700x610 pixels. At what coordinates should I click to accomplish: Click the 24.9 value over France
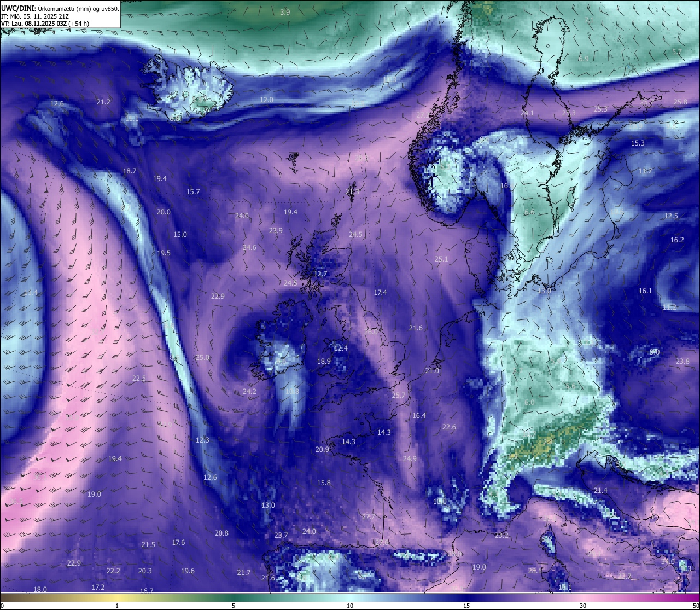coord(410,458)
